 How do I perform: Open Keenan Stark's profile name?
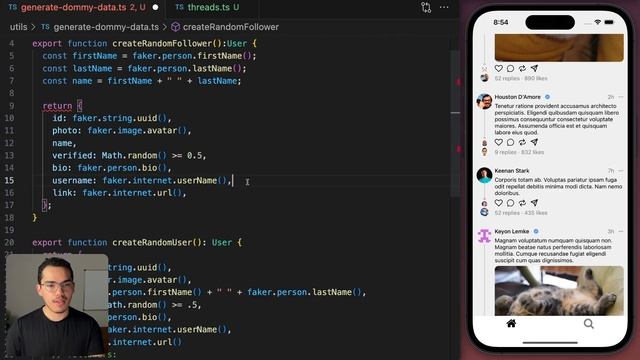512,171
